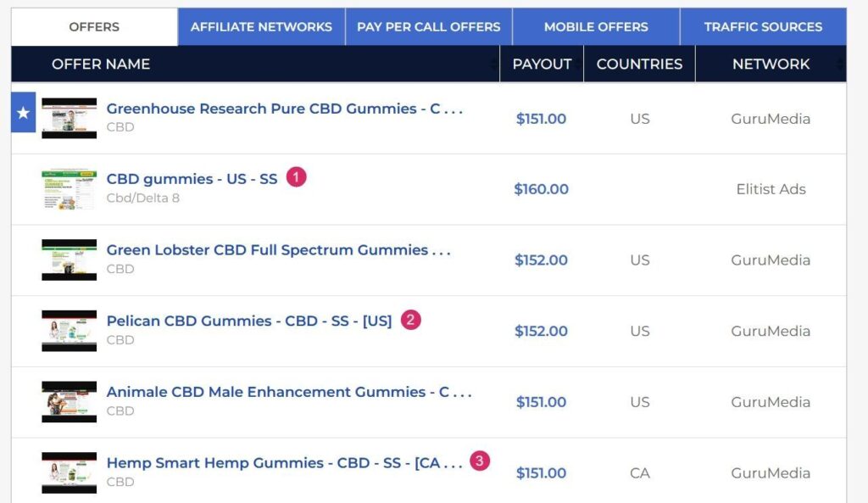Sort by the PAYOUT column header

[542, 64]
